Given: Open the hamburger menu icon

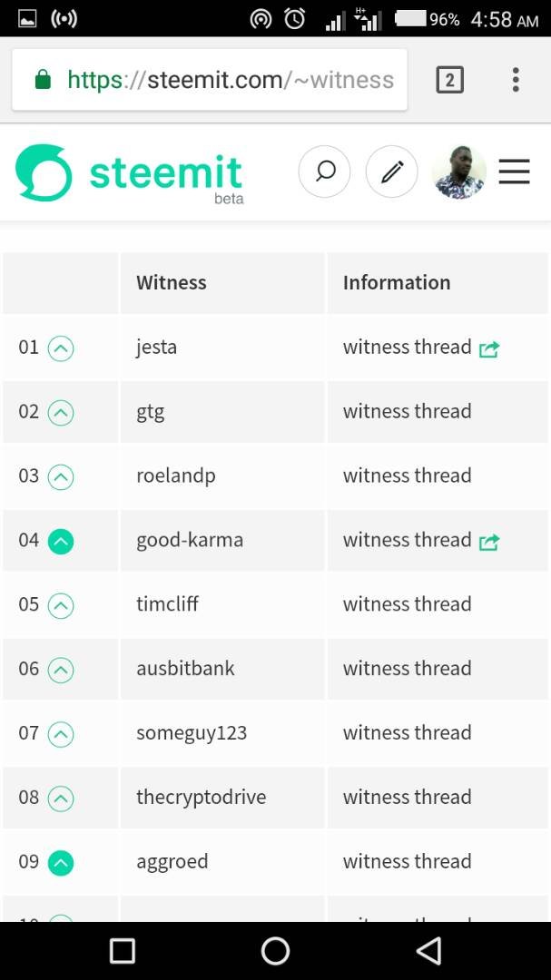Looking at the screenshot, I should pos(514,171).
